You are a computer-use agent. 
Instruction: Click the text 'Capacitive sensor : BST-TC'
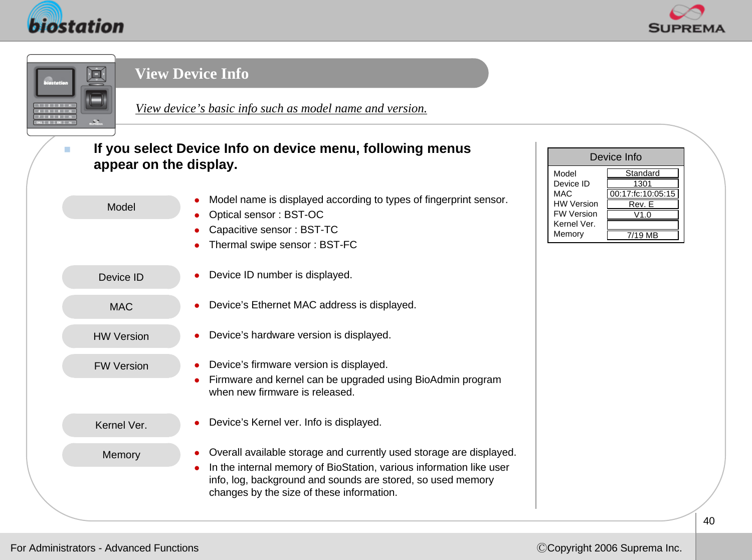pyautogui.click(x=273, y=230)
